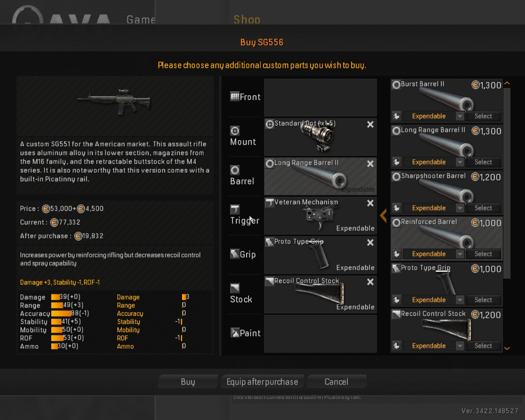
Task: Click the parts list scrollbar
Action: click(507, 183)
